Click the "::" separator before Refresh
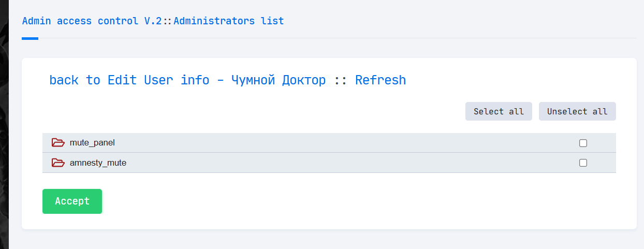The width and height of the screenshot is (644, 249). click(341, 80)
